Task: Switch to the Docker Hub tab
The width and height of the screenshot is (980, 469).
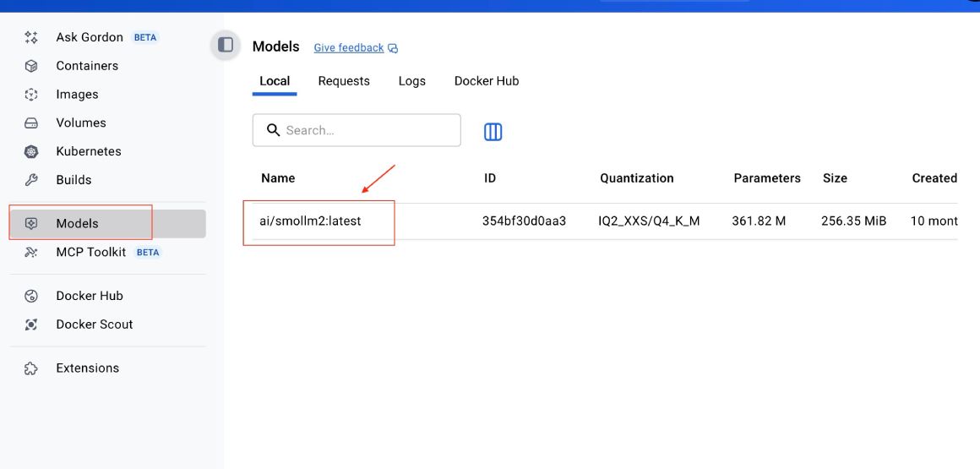Action: pyautogui.click(x=487, y=81)
